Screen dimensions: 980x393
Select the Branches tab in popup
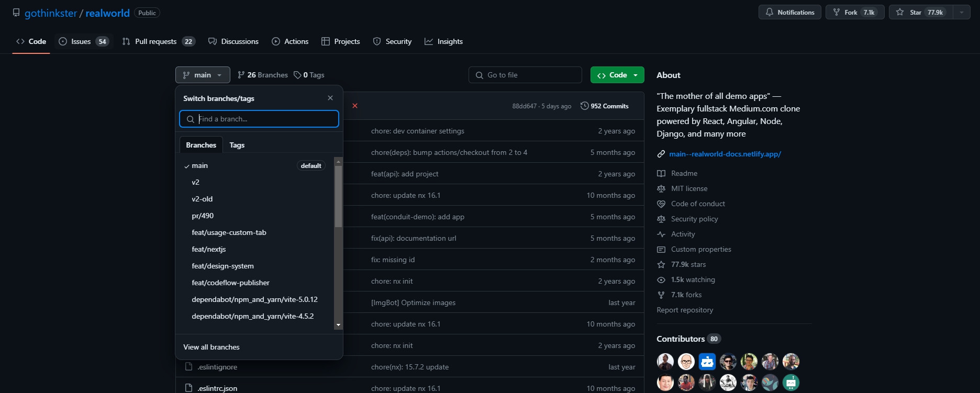201,145
